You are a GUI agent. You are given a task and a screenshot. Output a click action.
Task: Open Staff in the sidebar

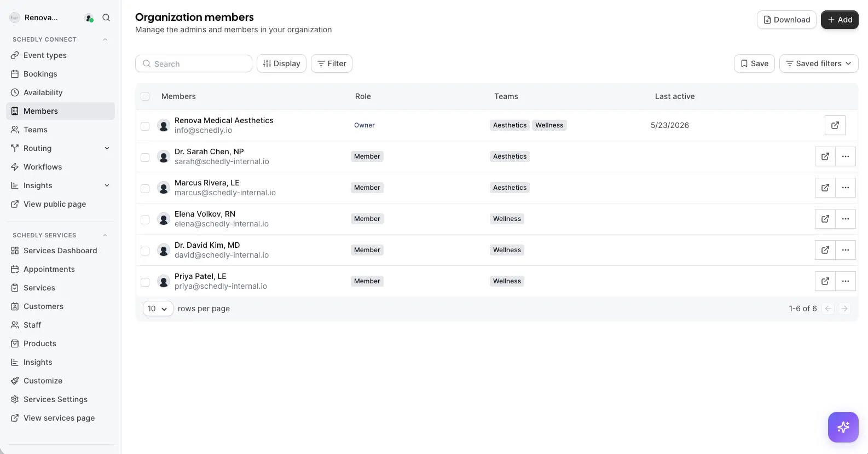click(x=60, y=325)
